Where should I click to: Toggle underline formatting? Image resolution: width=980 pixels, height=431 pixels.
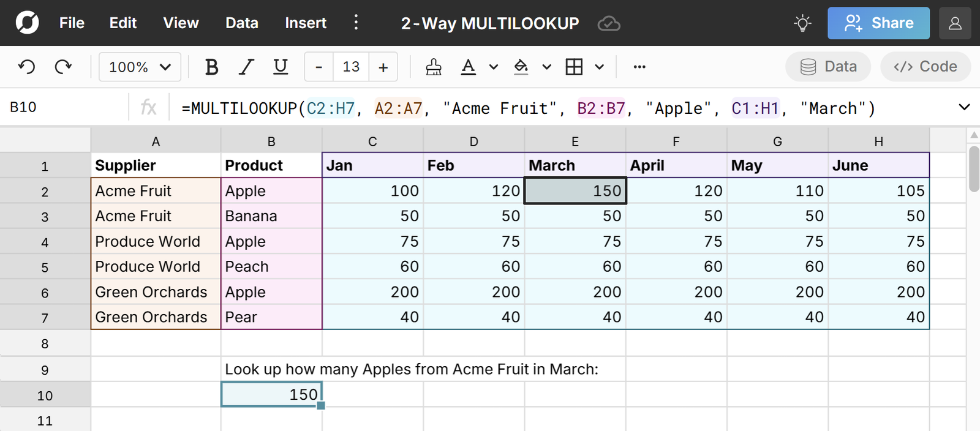pos(281,67)
